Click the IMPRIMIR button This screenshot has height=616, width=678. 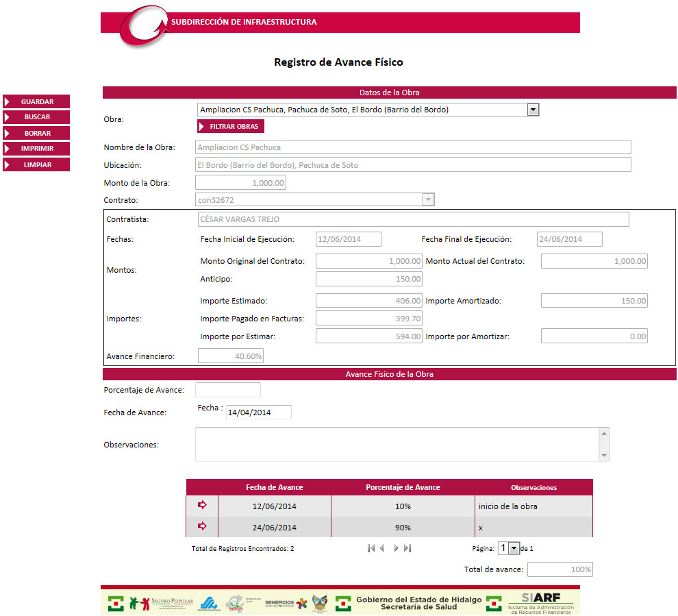pyautogui.click(x=37, y=149)
